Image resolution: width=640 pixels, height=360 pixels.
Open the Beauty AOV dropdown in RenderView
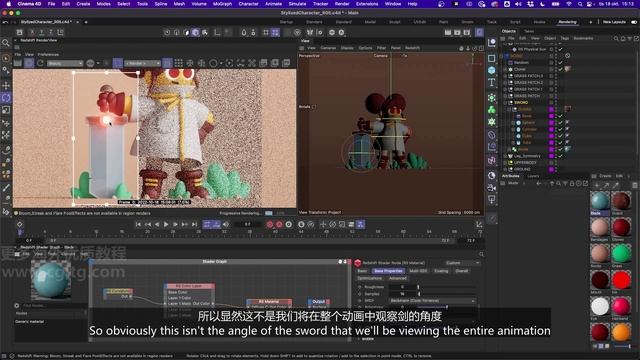pos(65,63)
